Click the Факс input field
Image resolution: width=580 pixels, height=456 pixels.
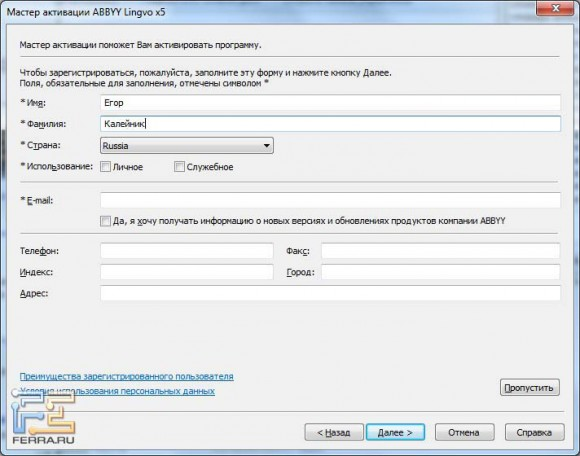click(441, 251)
